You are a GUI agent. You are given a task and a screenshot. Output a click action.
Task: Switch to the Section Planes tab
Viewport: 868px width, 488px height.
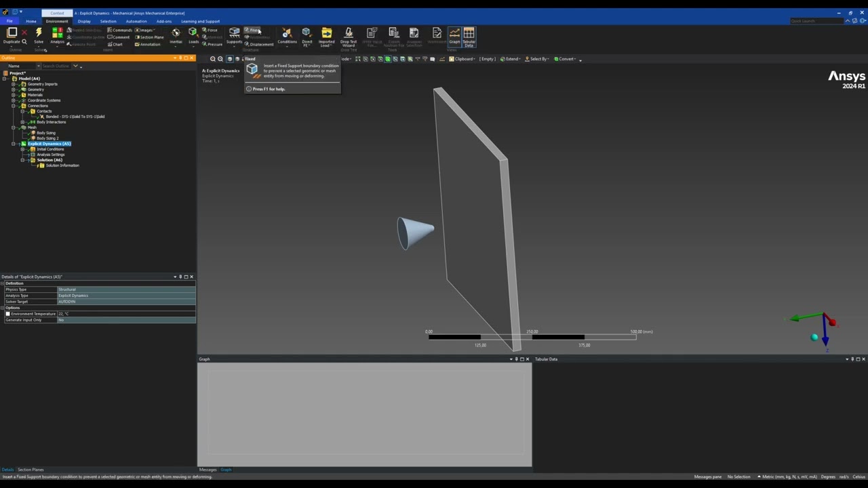coord(31,470)
